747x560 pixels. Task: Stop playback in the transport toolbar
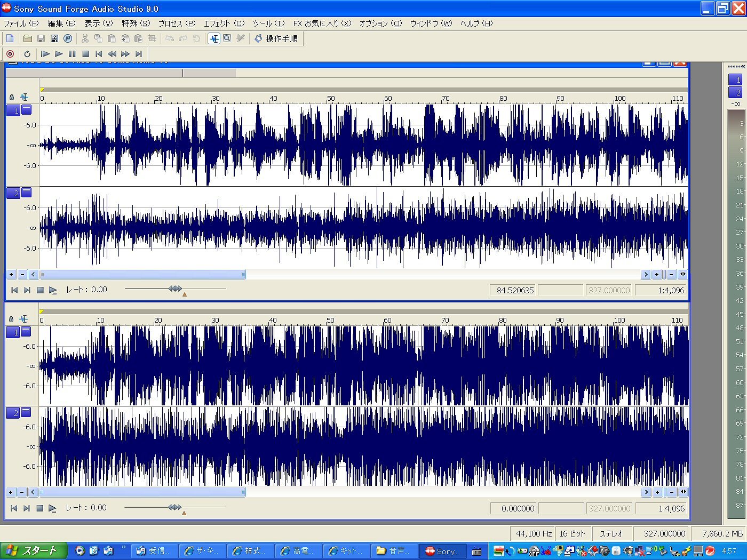click(x=85, y=54)
